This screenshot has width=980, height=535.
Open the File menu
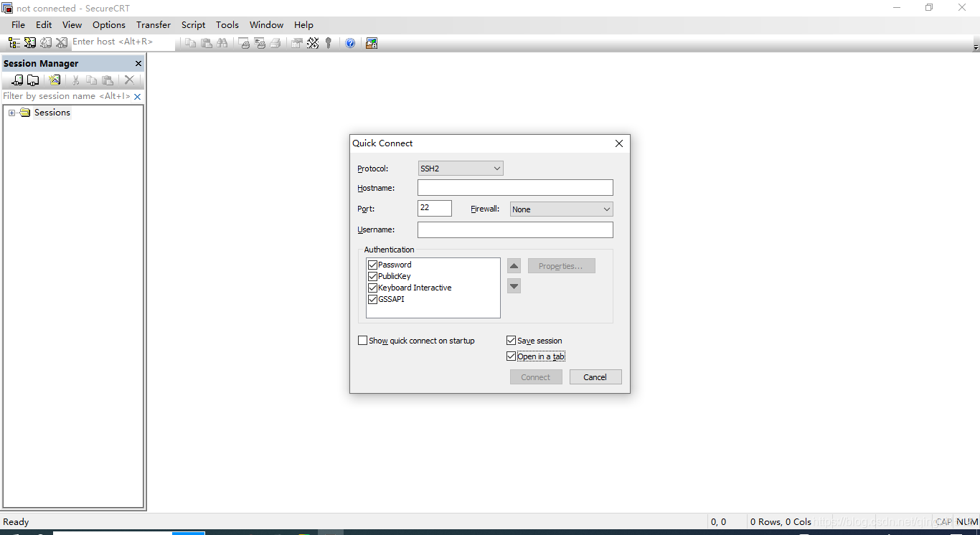pyautogui.click(x=18, y=24)
